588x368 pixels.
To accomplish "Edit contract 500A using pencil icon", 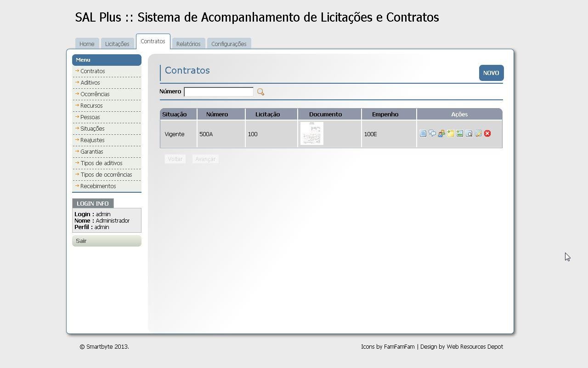I will coord(478,133).
